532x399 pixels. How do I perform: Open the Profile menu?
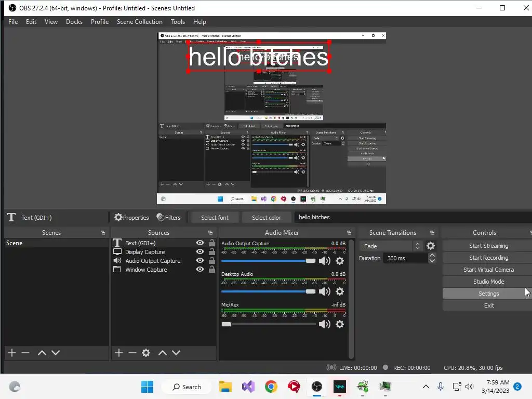[100, 22]
